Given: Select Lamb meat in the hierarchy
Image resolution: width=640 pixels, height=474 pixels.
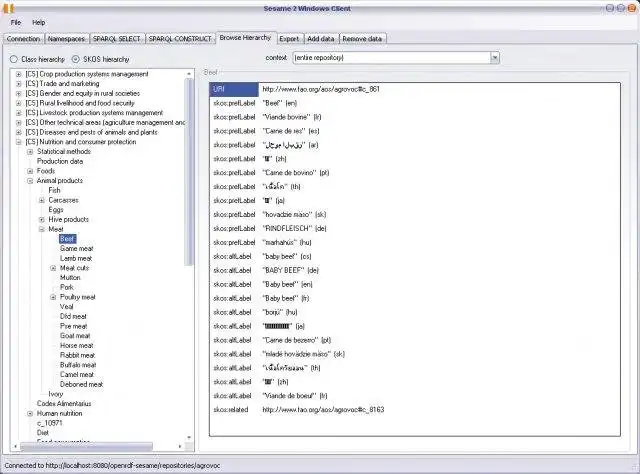Looking at the screenshot, I should pos(76,258).
